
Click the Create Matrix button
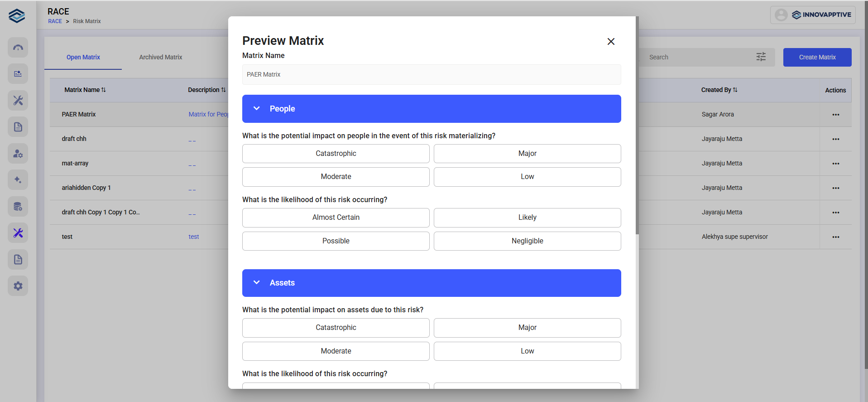coord(817,57)
